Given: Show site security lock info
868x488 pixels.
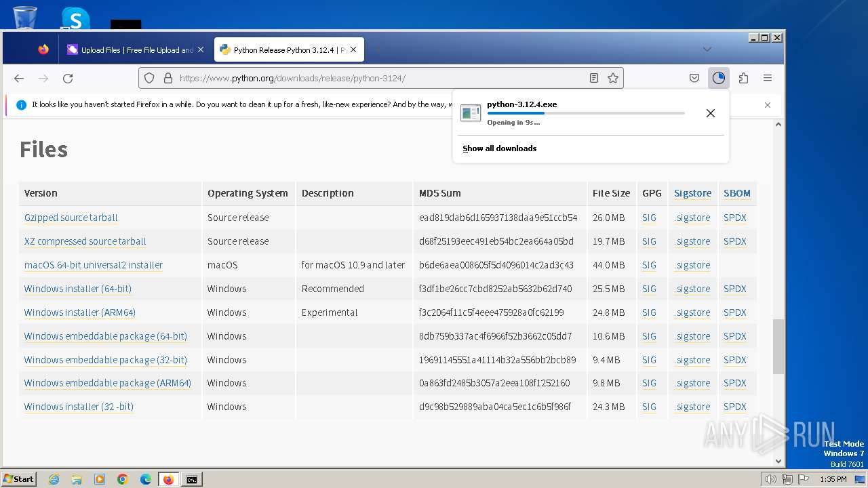Looking at the screenshot, I should click(168, 78).
